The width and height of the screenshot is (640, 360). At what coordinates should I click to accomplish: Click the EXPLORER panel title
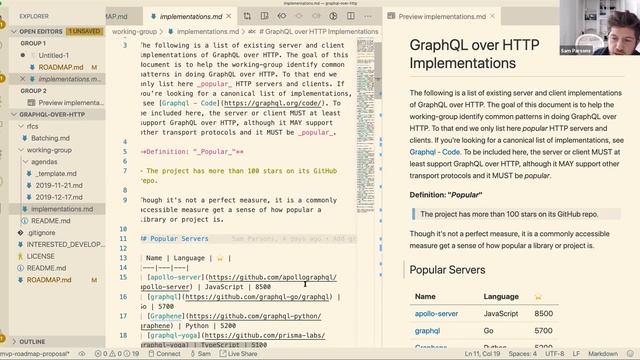[34, 16]
